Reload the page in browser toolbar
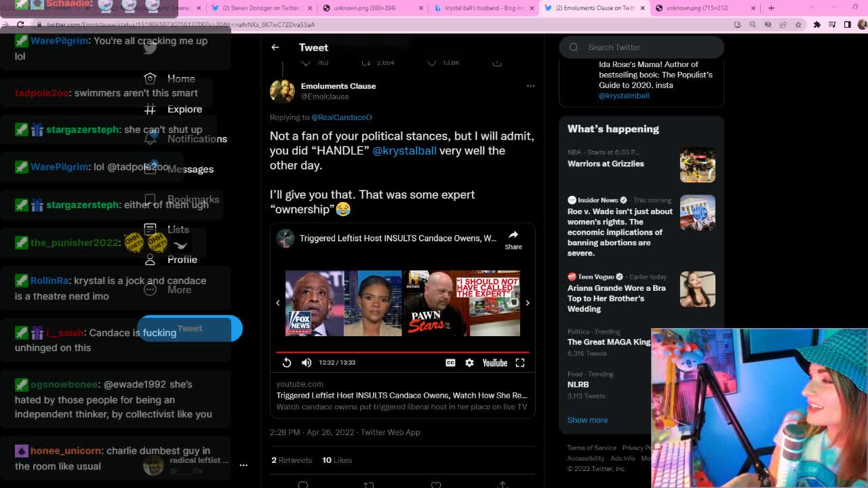 (20, 24)
